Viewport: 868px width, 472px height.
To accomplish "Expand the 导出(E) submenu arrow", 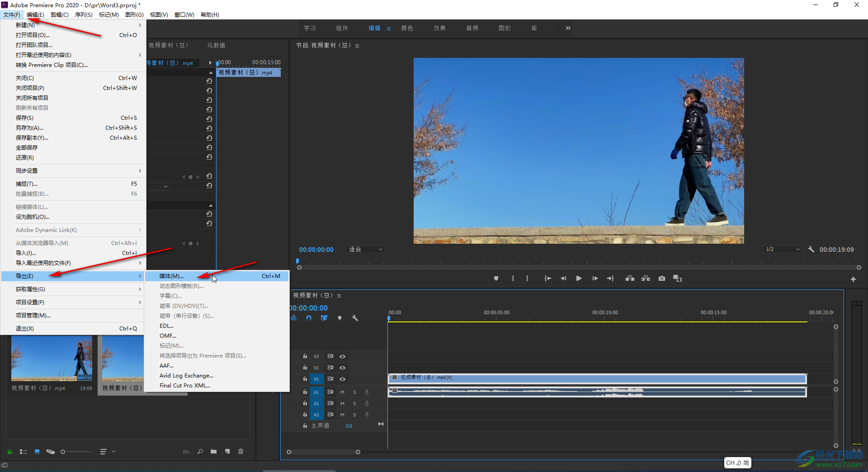I will pos(139,276).
